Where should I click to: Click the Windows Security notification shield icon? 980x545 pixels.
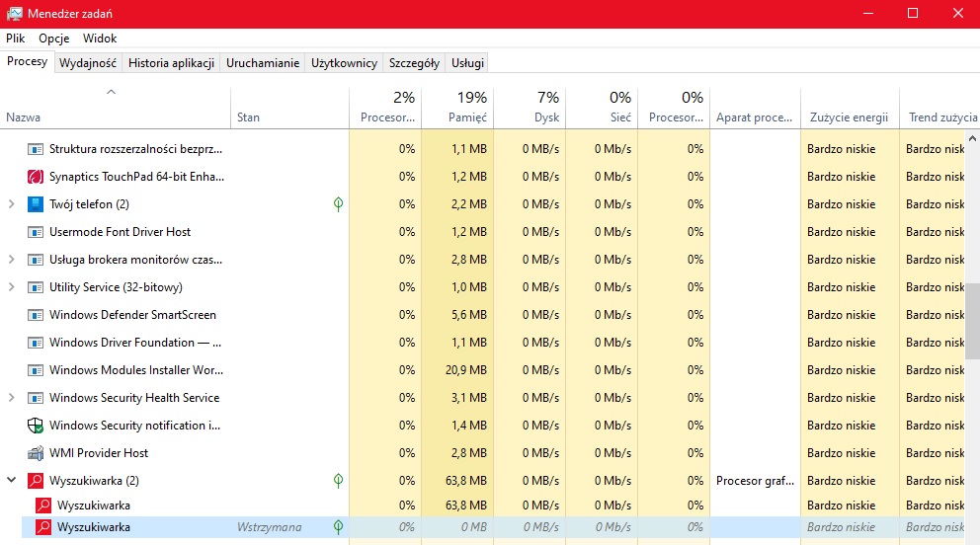point(36,426)
